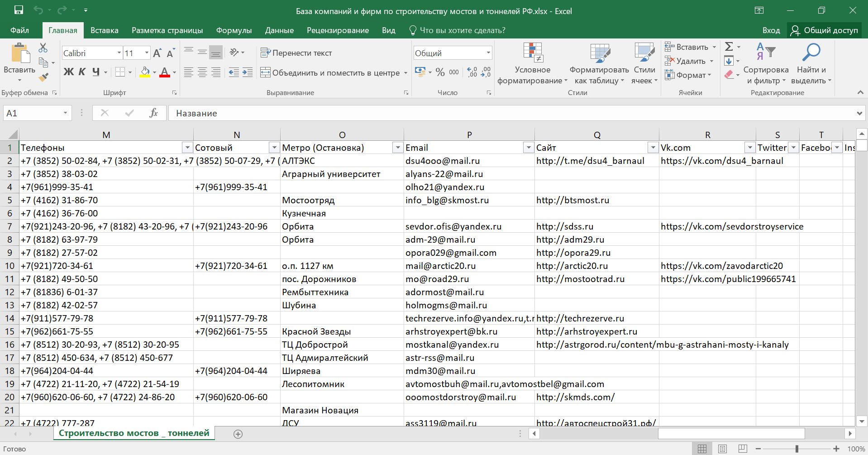This screenshot has height=455, width=868.
Task: Open the Формулы ribbon tab
Action: tap(234, 30)
